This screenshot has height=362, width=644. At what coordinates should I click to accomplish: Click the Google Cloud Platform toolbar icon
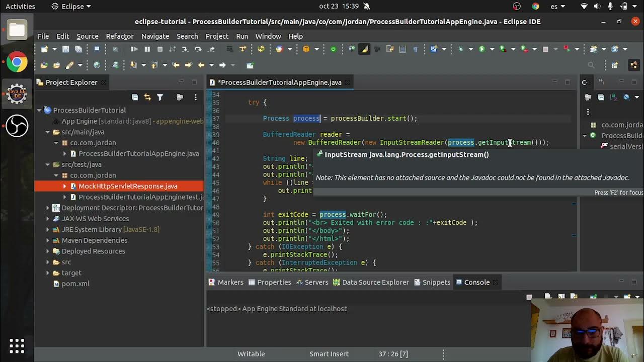click(279, 49)
